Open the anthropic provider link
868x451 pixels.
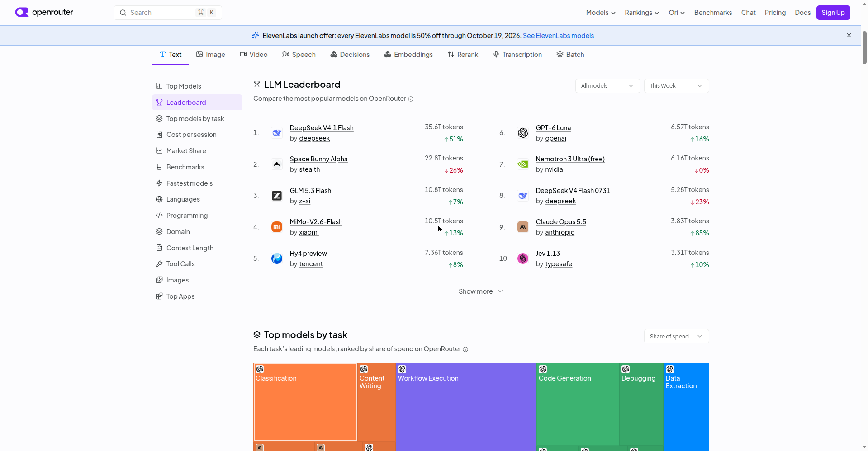[x=560, y=232]
